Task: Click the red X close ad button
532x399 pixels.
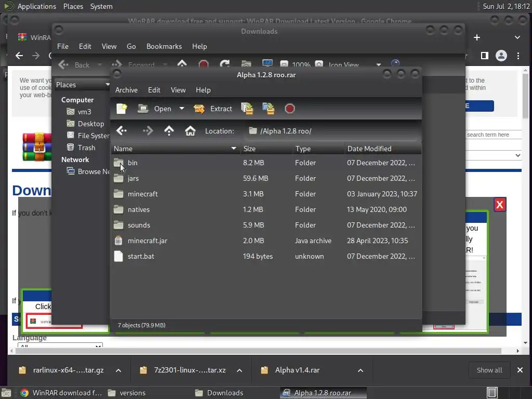Action: click(x=500, y=205)
